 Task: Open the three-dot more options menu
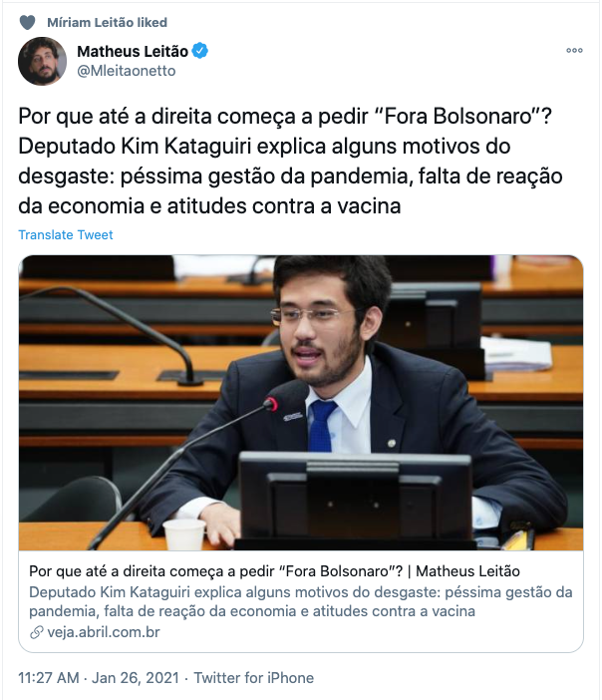(x=574, y=51)
